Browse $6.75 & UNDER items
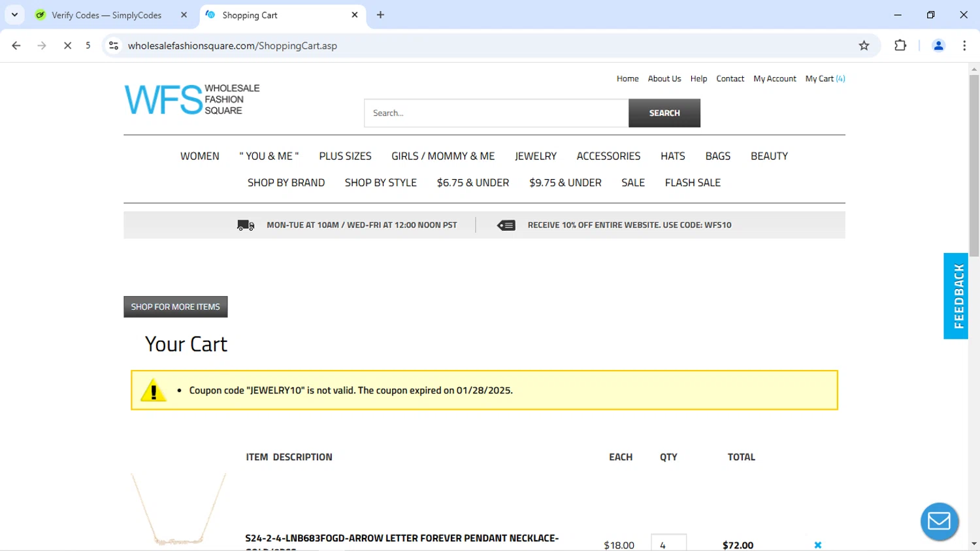The image size is (980, 551). click(473, 183)
